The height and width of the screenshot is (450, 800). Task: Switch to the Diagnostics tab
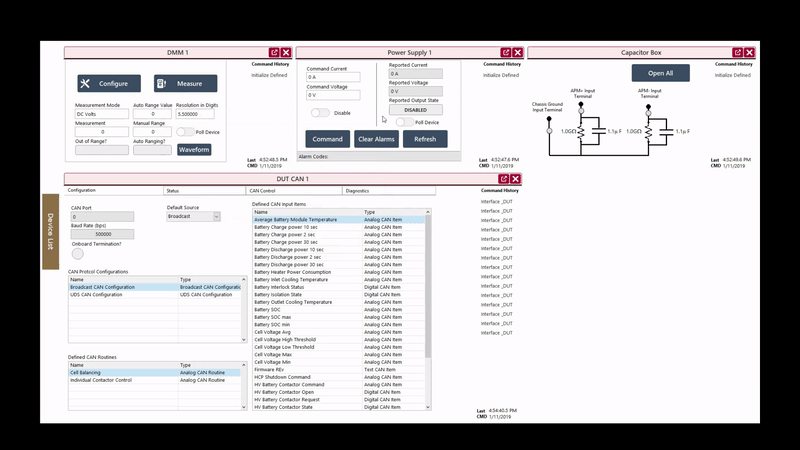389,190
